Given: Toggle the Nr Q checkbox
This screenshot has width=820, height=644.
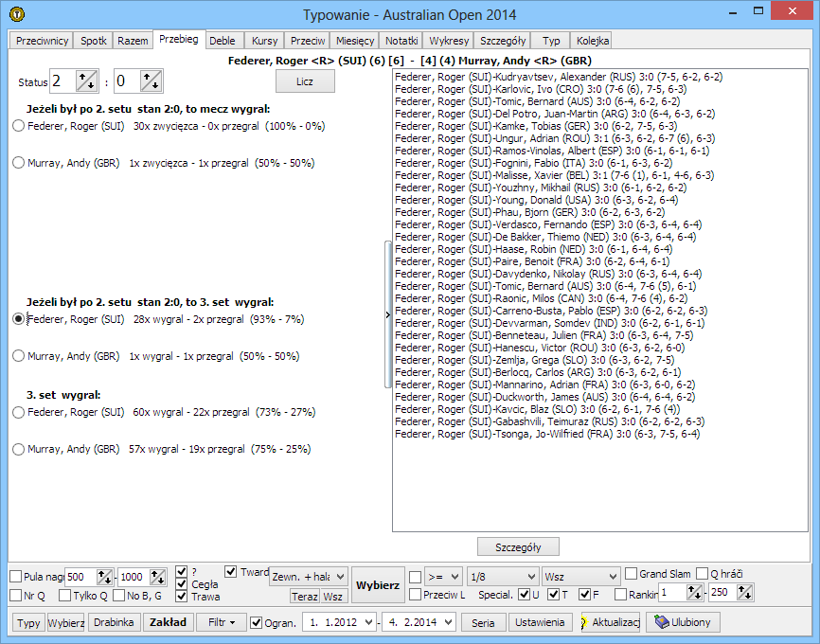Looking at the screenshot, I should [x=16, y=596].
